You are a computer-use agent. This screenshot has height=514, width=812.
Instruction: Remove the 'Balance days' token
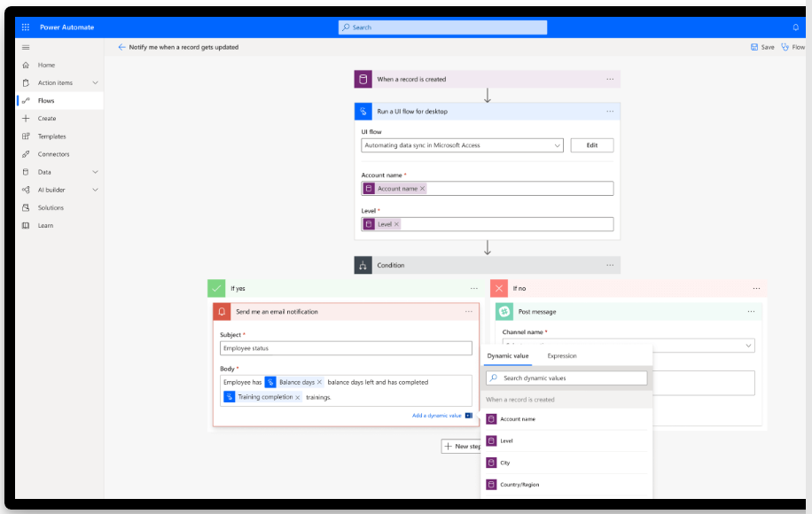click(x=319, y=383)
